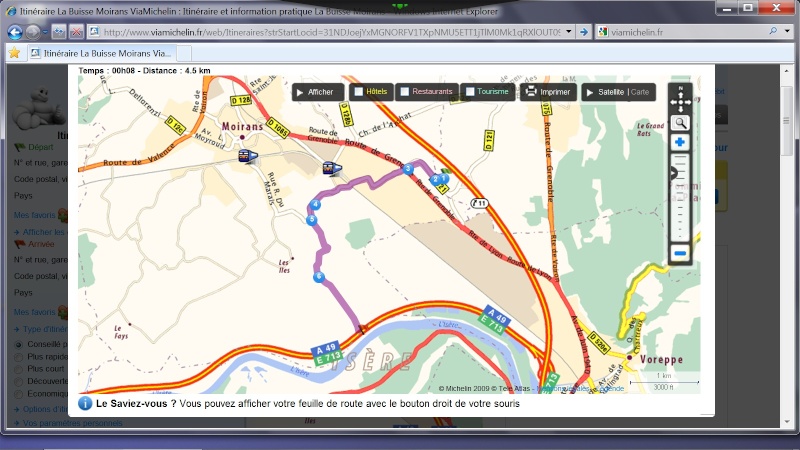Pan the map north with up arrow
This screenshot has height=450, width=800.
681,94
